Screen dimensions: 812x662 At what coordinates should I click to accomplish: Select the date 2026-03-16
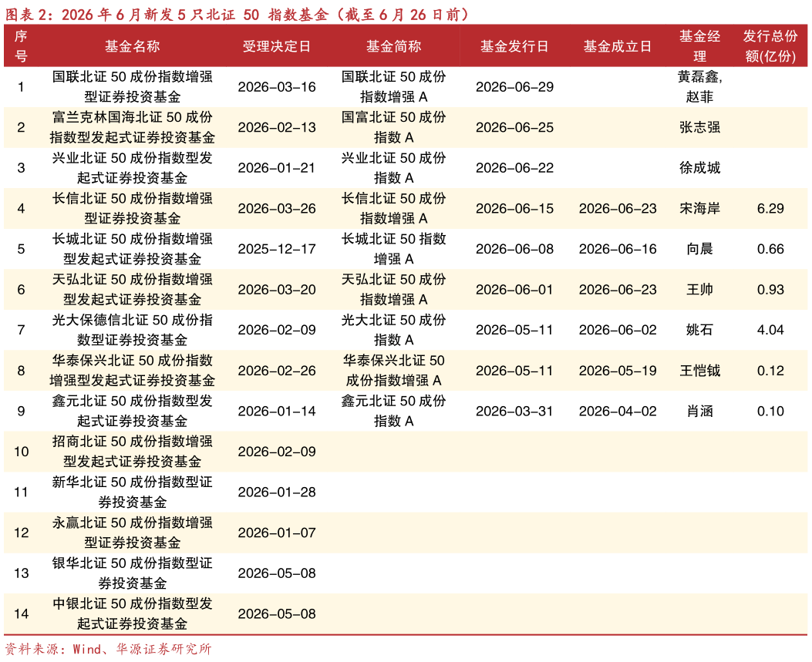tap(277, 87)
